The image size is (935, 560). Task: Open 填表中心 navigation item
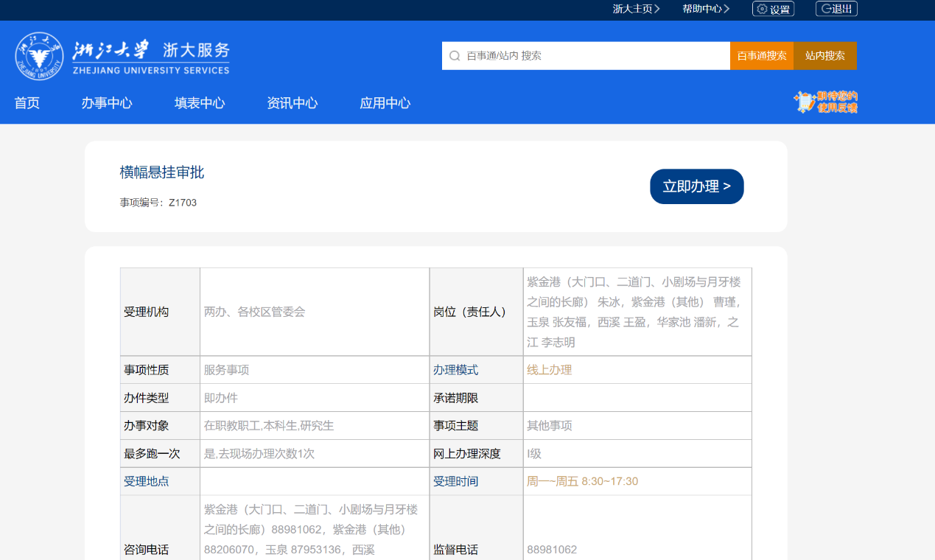(x=200, y=103)
